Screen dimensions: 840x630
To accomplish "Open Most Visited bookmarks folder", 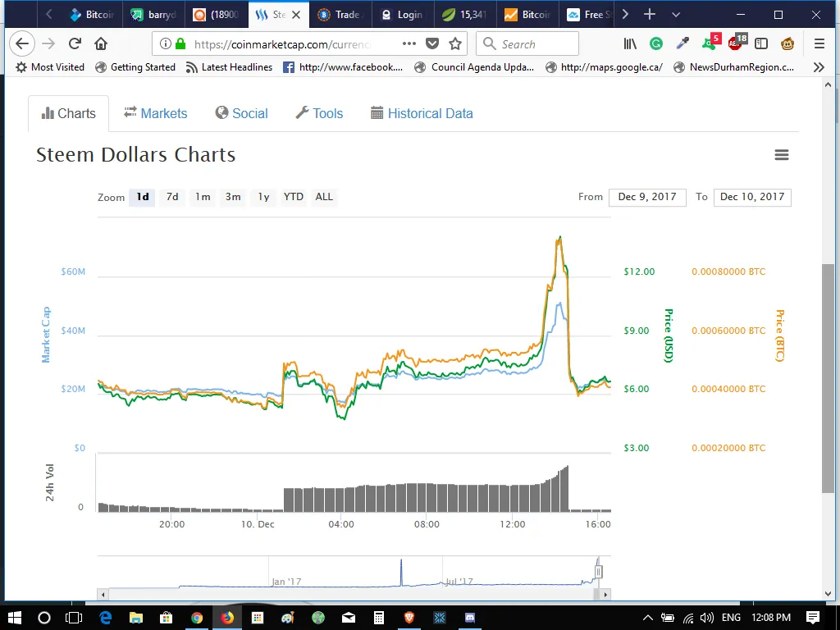I will click(x=50, y=67).
